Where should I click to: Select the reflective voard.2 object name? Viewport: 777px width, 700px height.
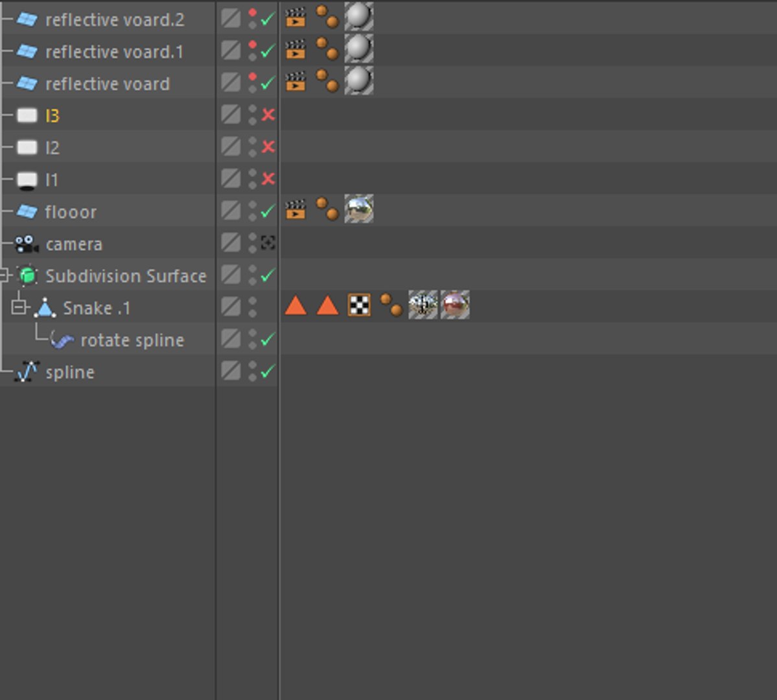[x=115, y=20]
